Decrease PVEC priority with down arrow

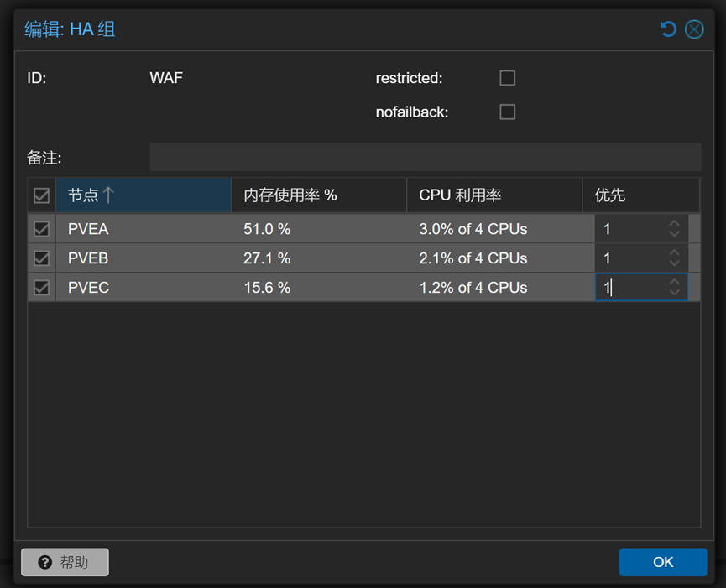click(674, 293)
